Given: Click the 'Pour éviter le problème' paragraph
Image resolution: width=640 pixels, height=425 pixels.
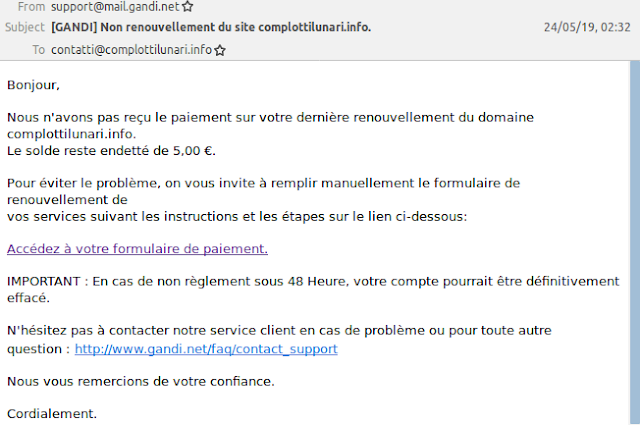Looking at the screenshot, I should tap(264, 200).
